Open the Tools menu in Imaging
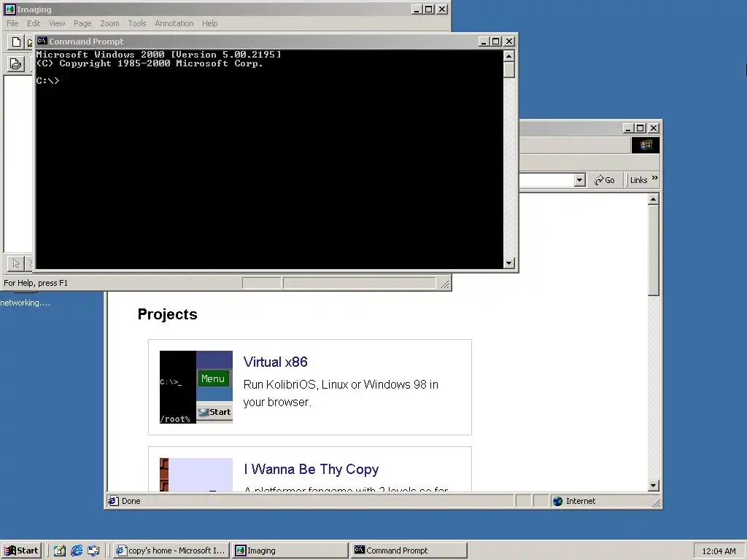 click(136, 23)
